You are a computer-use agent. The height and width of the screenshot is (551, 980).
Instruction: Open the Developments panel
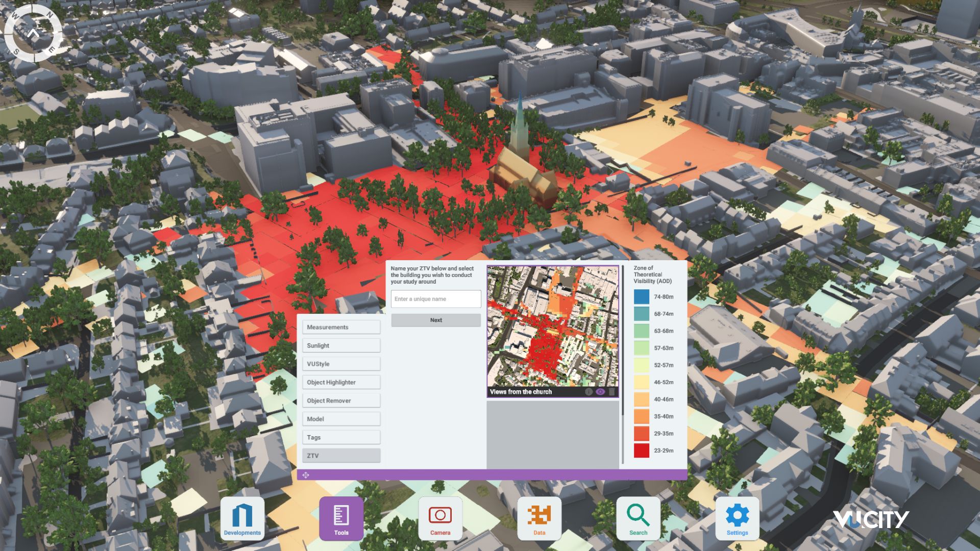tap(242, 518)
